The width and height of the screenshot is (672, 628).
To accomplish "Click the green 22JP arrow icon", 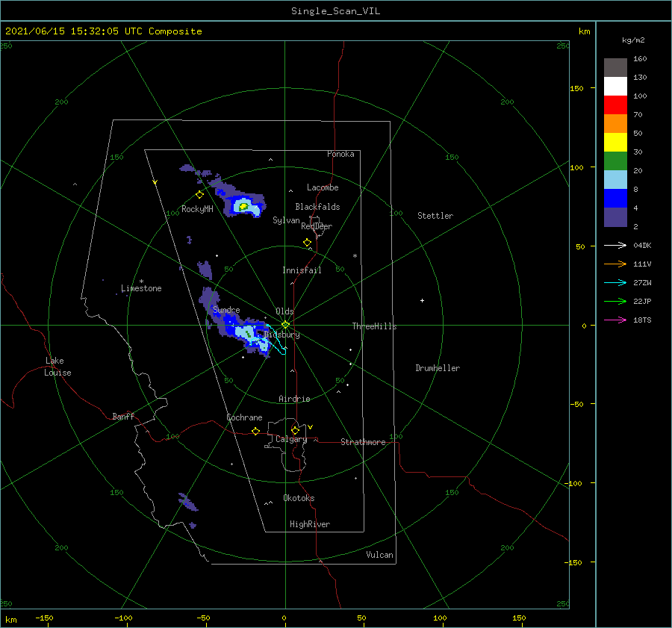I will tap(615, 302).
